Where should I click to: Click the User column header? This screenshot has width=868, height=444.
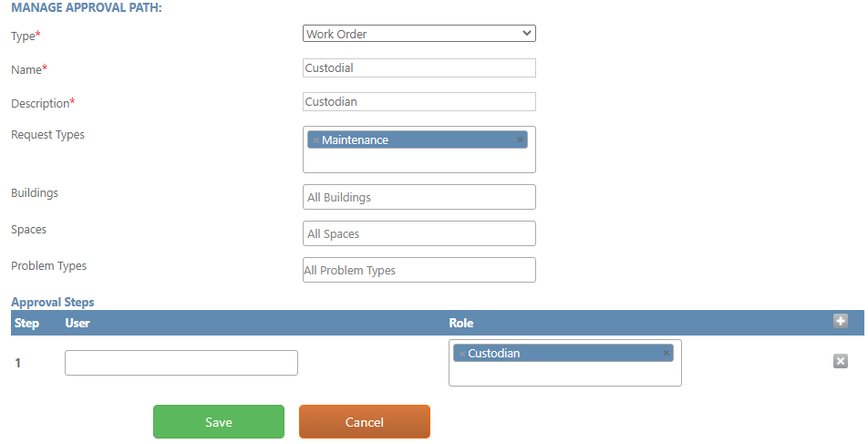pos(77,324)
